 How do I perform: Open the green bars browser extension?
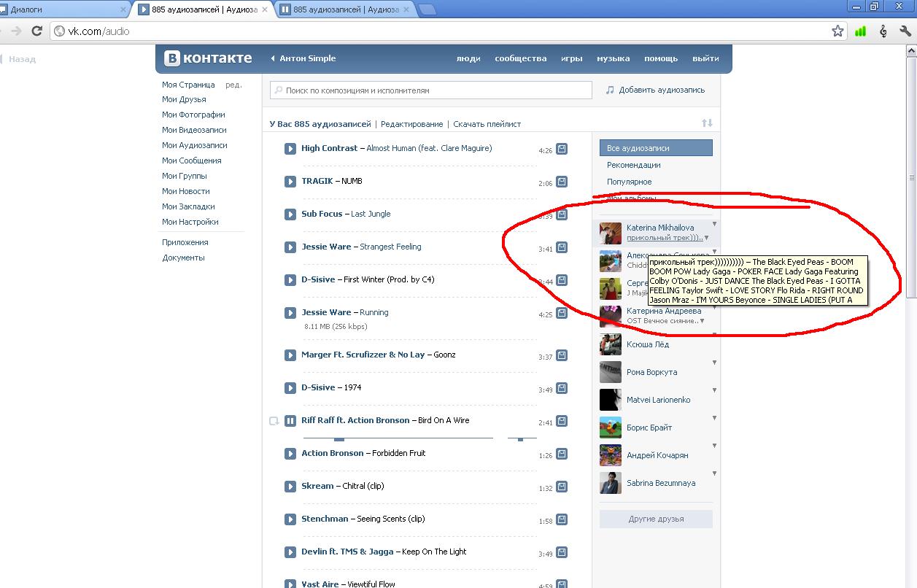coord(861,31)
